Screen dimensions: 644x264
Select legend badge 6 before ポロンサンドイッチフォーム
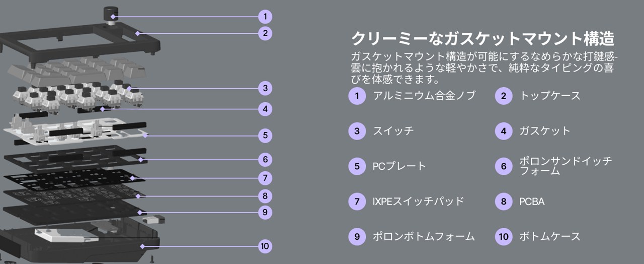(503, 166)
